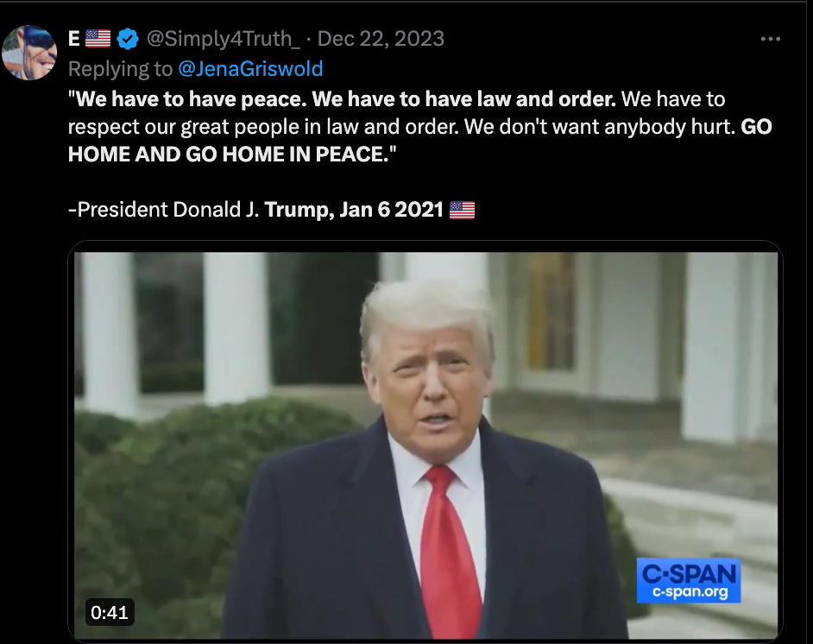Open the poster's round profile avatar
This screenshot has height=644, width=813.
(29, 53)
